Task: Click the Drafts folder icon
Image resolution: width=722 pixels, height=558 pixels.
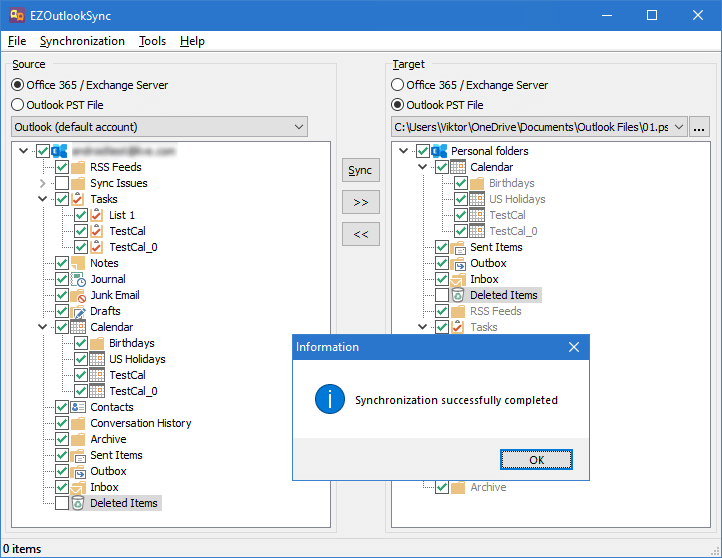Action: click(78, 311)
